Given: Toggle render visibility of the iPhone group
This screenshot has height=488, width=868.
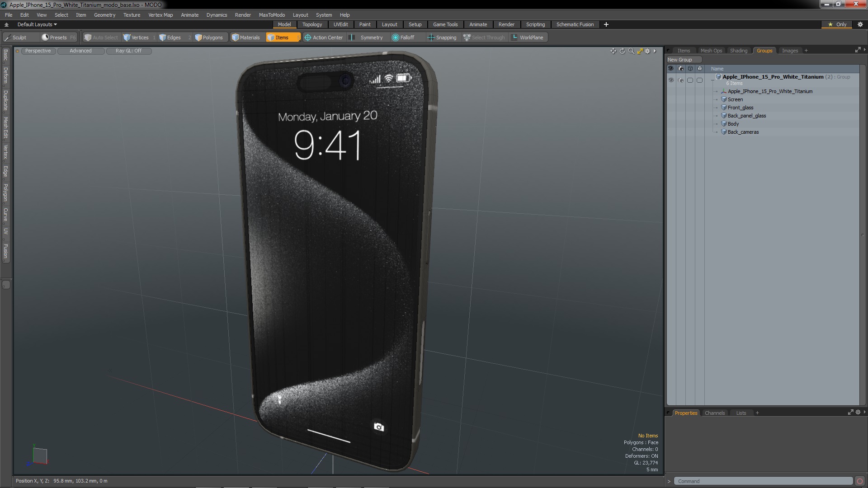Looking at the screenshot, I should click(x=680, y=80).
